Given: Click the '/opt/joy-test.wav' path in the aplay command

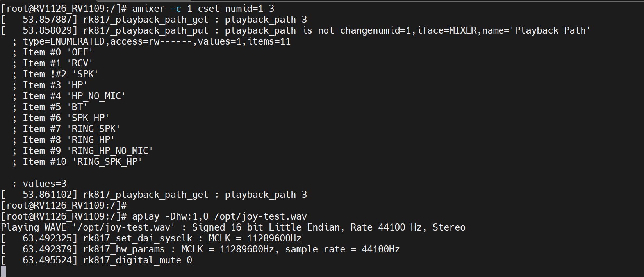Looking at the screenshot, I should (260, 216).
